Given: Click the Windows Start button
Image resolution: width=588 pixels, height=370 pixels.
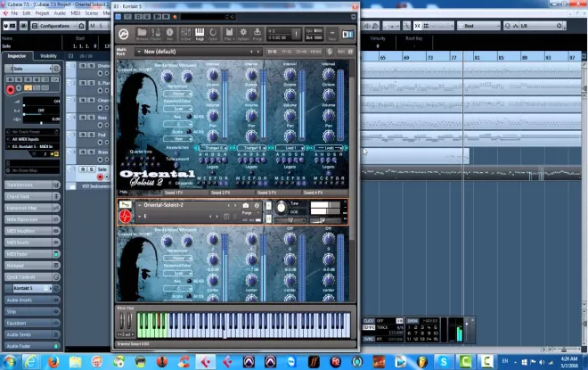Looking at the screenshot, I should (x=10, y=362).
